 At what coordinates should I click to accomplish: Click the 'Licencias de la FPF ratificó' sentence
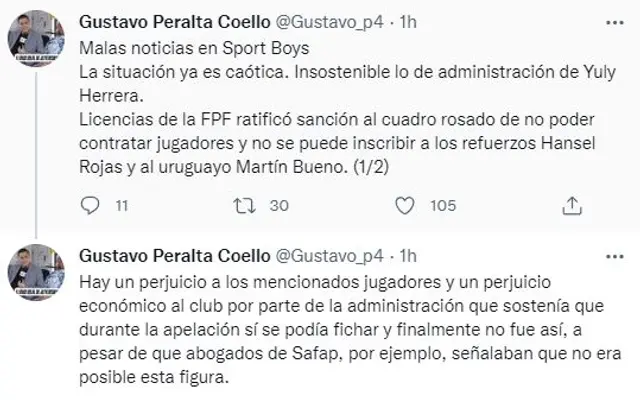click(200, 118)
